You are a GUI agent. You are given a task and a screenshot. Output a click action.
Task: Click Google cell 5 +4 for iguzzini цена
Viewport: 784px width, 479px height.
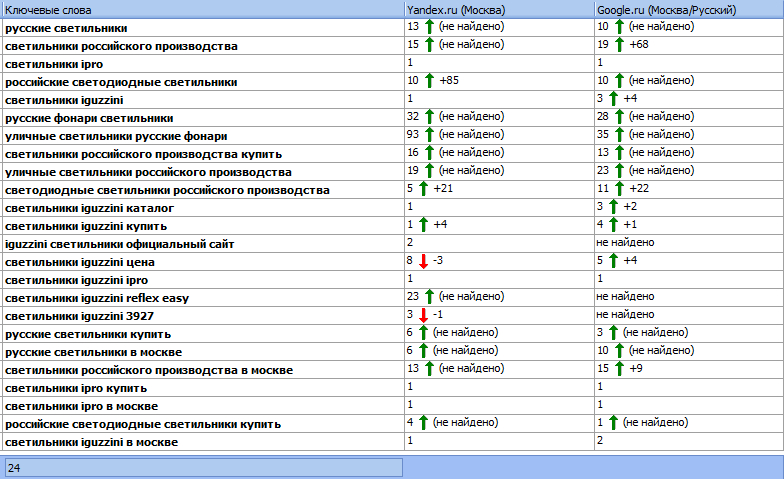point(689,262)
